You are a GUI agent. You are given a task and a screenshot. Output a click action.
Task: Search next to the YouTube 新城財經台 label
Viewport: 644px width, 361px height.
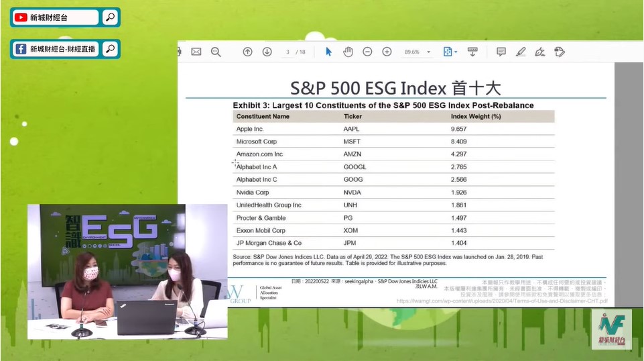click(111, 17)
